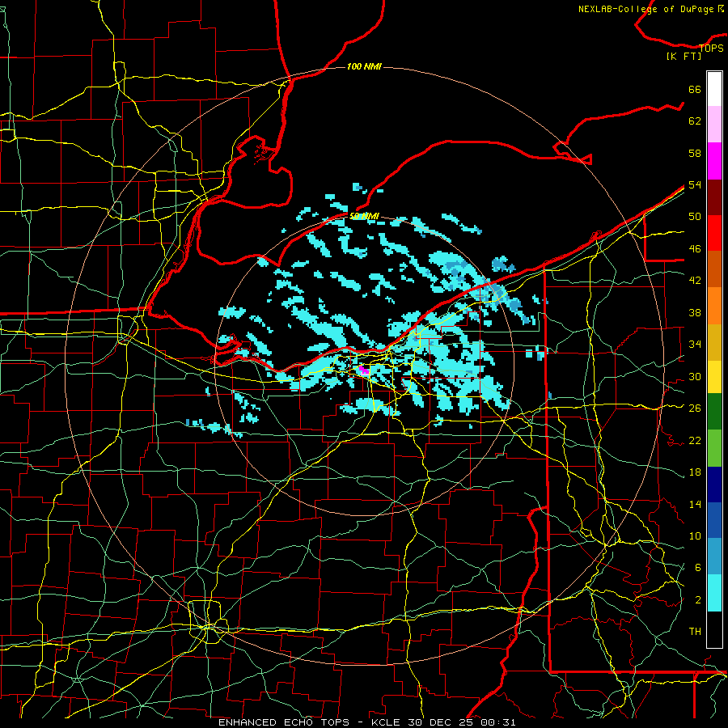Image resolution: width=728 pixels, height=728 pixels.
Task: Click the light pink 62 kft legend swatch
Action: click(714, 125)
